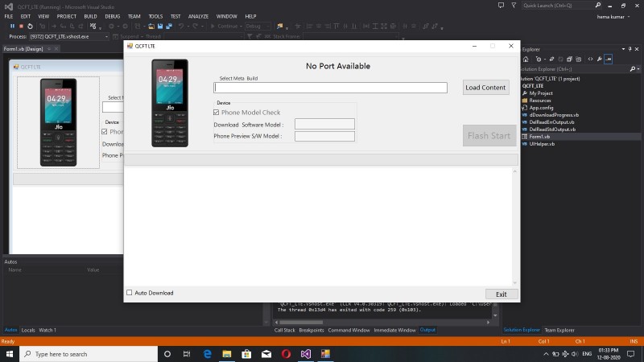644x362 pixels.
Task: Open Properties wrench icon in Solution Explorer
Action: 599,59
